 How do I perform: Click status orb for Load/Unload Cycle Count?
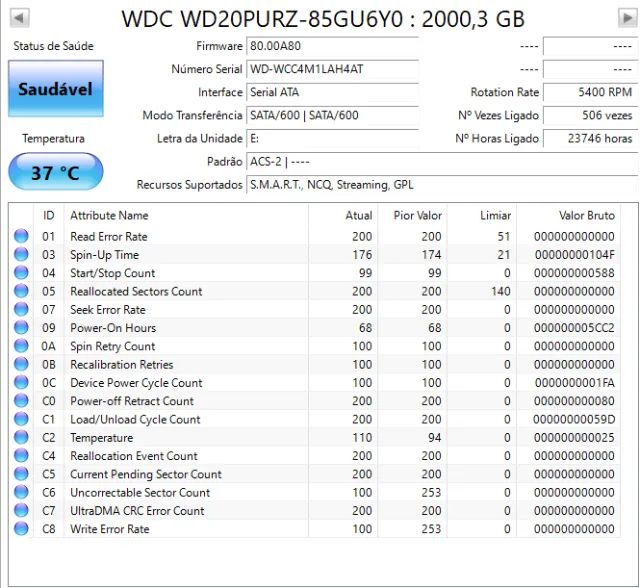click(x=21, y=419)
